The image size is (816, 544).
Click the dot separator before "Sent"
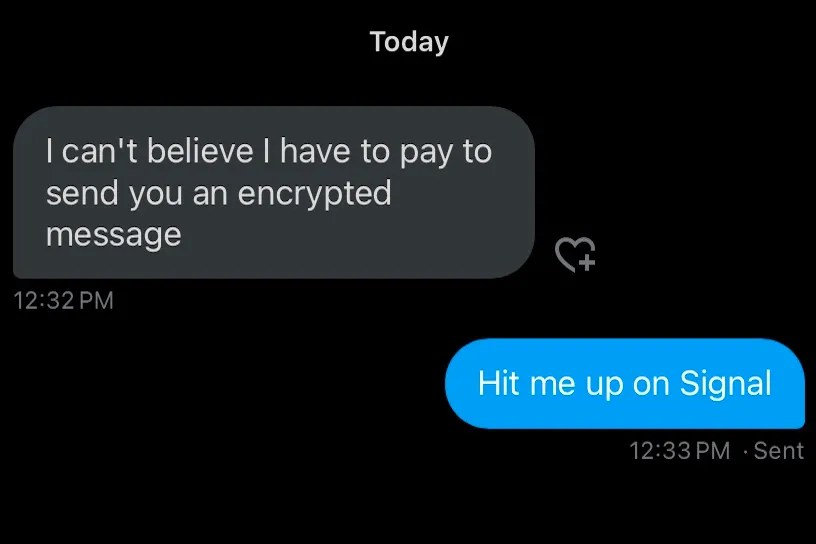[745, 451]
